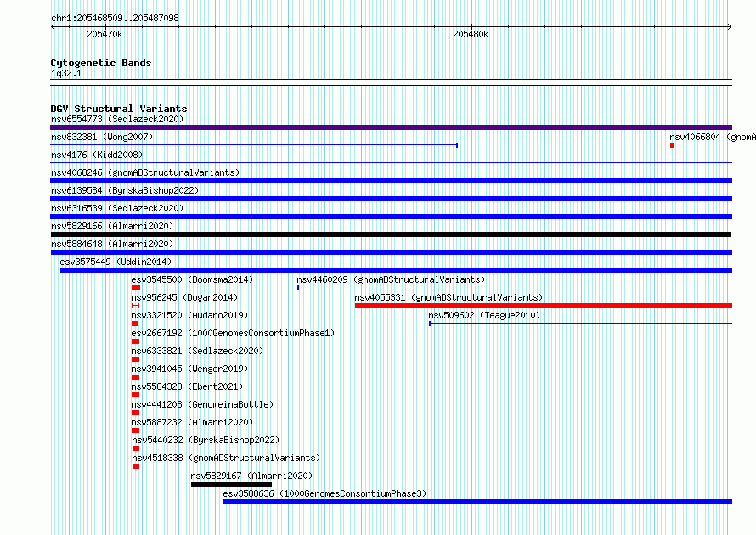
Task: Open the nsv4066804 variant label
Action: [713, 137]
